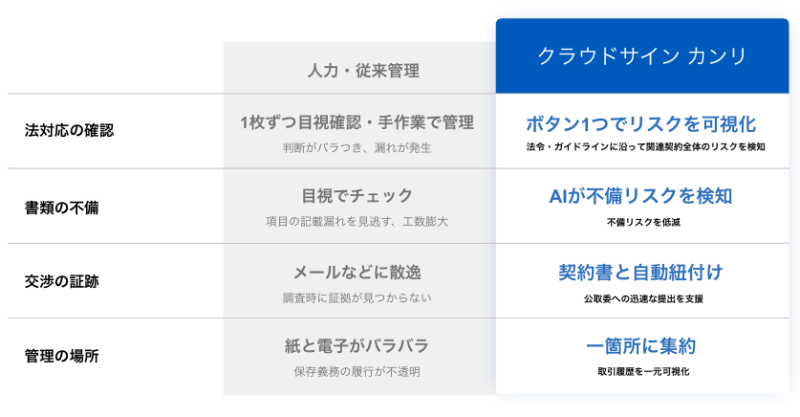Click the 判断がバラつき、漏れが発生 subtext
Viewport: 800px width, 417px height.
pos(357,148)
